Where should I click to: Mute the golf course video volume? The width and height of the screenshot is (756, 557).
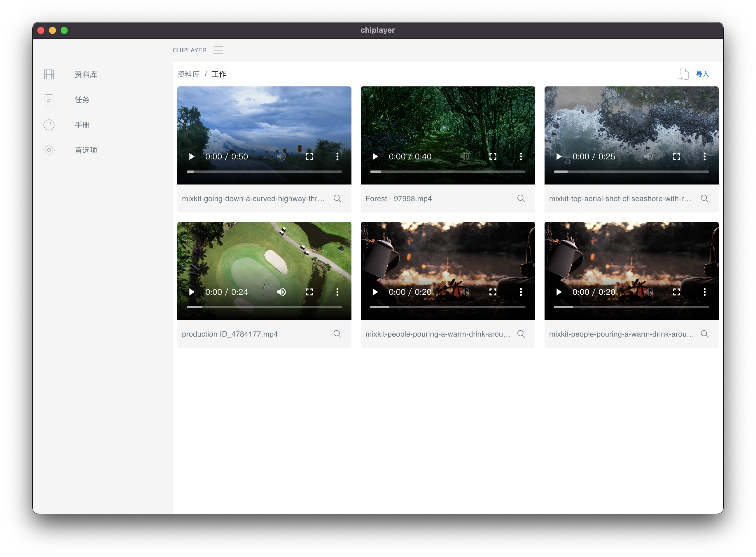tap(281, 292)
